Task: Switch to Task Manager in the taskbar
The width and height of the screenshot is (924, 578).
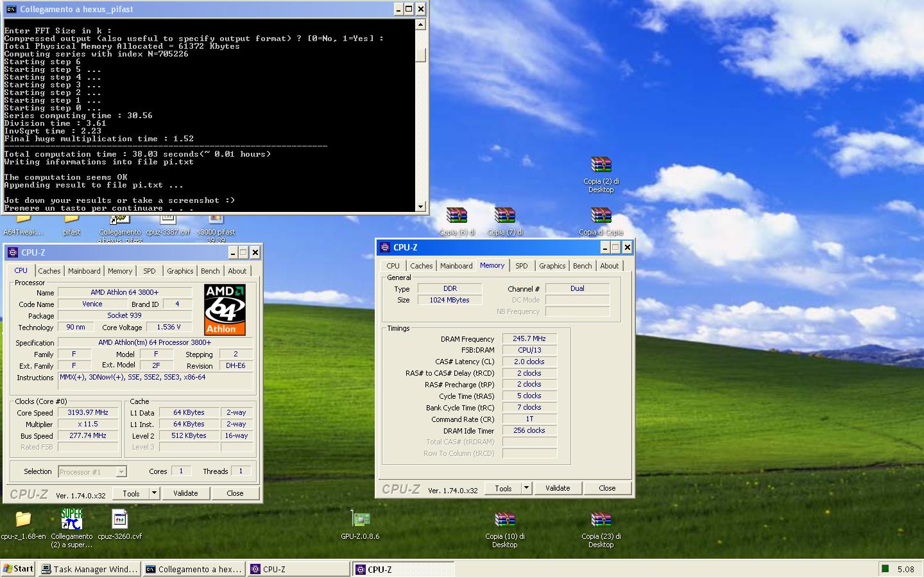Action: [x=89, y=569]
